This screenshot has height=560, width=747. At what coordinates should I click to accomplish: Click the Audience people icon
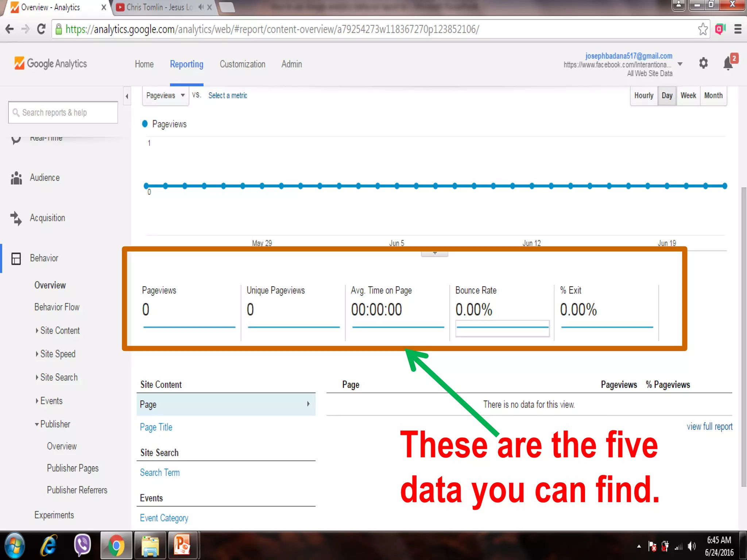[16, 178]
